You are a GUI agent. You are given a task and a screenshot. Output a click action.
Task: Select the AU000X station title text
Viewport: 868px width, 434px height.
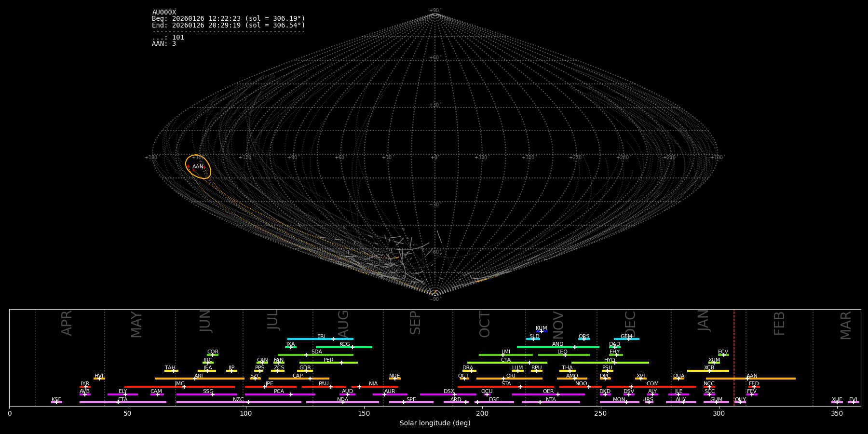pyautogui.click(x=164, y=13)
